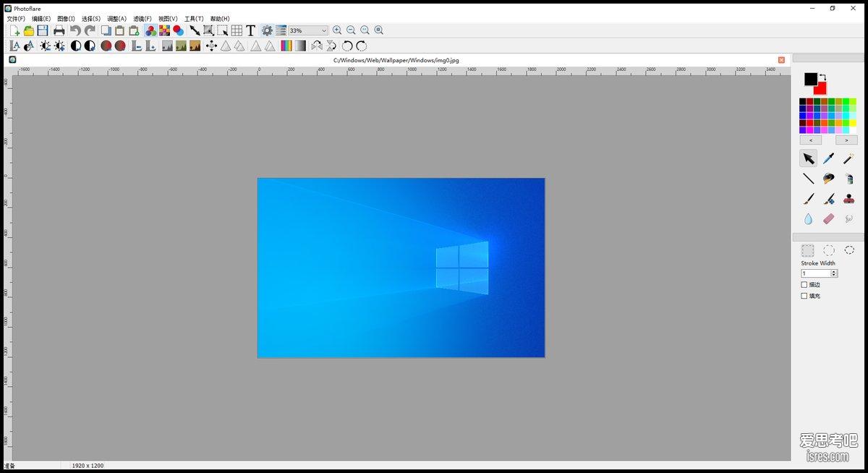Pick the yellow swatch in the palette

click(x=853, y=123)
